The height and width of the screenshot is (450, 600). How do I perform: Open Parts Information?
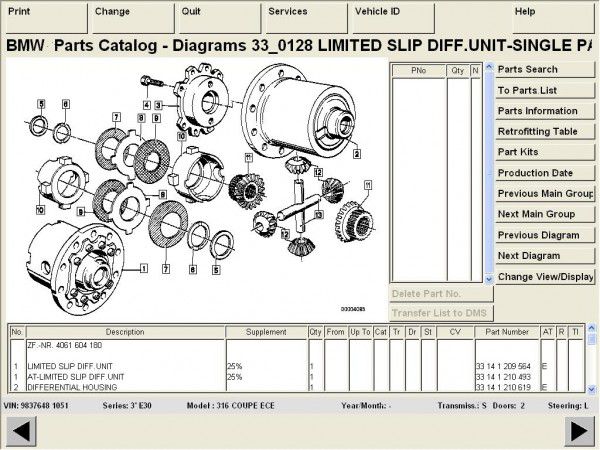pos(545,111)
